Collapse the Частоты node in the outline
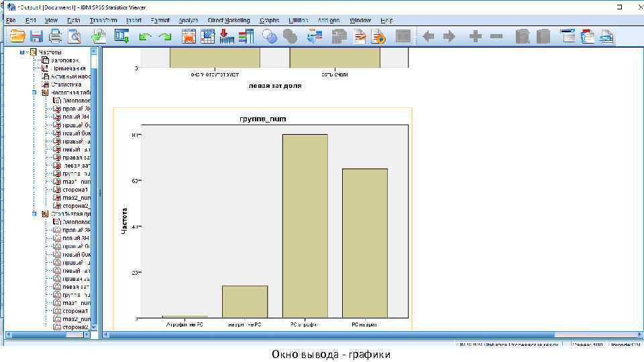The image size is (644, 362). pyautogui.click(x=22, y=52)
